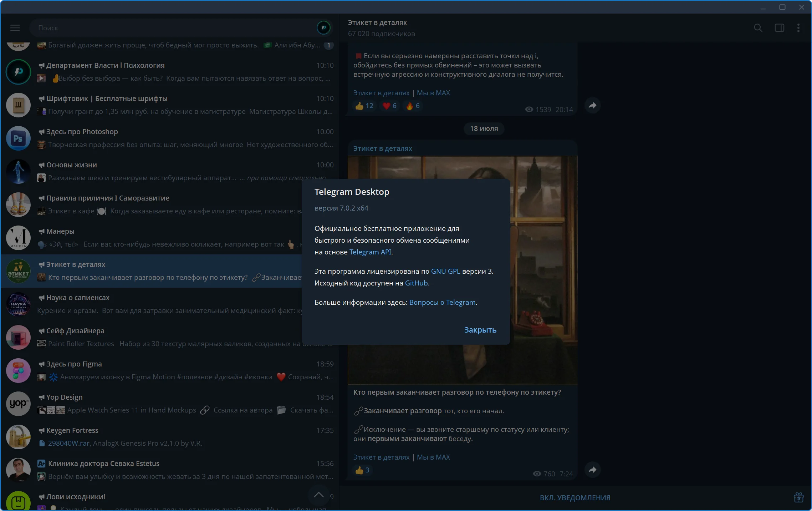Click the 760 views counter with eye

pos(544,474)
